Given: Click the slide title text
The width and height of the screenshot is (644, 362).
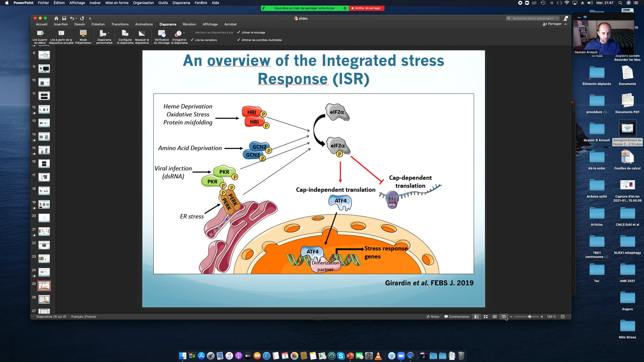Looking at the screenshot, I should pos(313,69).
